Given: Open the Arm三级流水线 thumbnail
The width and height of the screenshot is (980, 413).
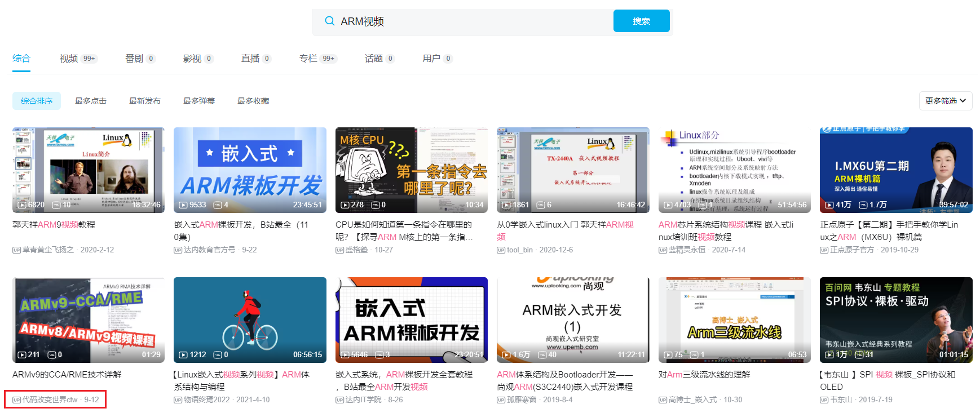Looking at the screenshot, I should pyautogui.click(x=735, y=320).
